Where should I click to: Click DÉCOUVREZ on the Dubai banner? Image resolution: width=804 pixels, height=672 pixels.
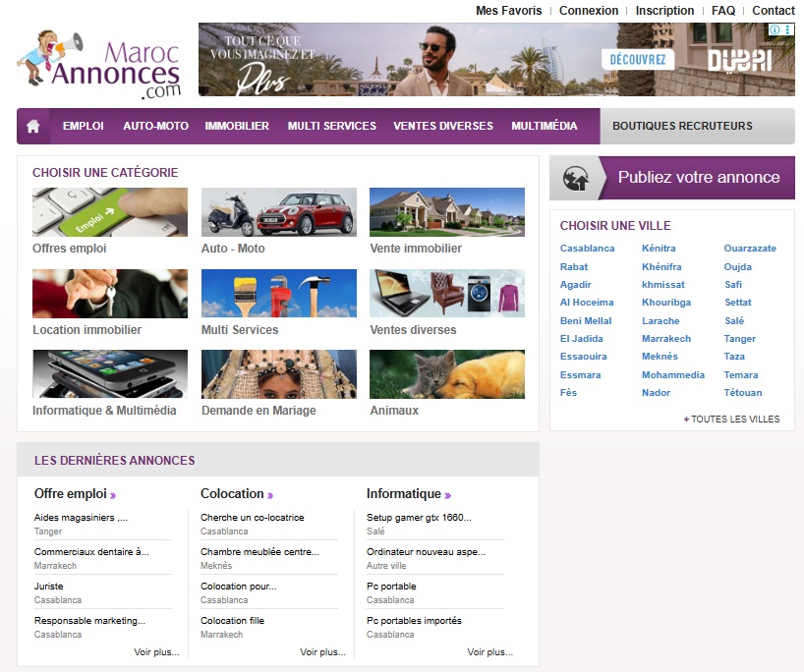click(x=638, y=60)
